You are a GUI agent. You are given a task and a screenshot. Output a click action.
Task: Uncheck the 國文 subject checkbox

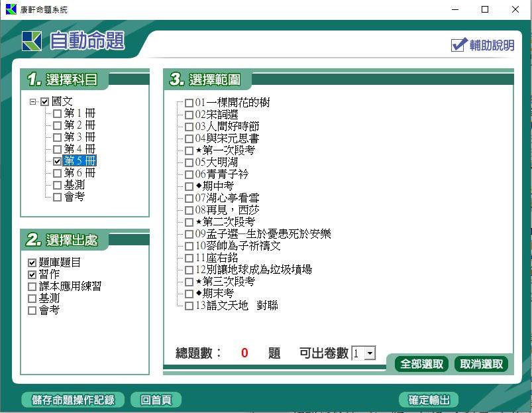[x=45, y=101]
